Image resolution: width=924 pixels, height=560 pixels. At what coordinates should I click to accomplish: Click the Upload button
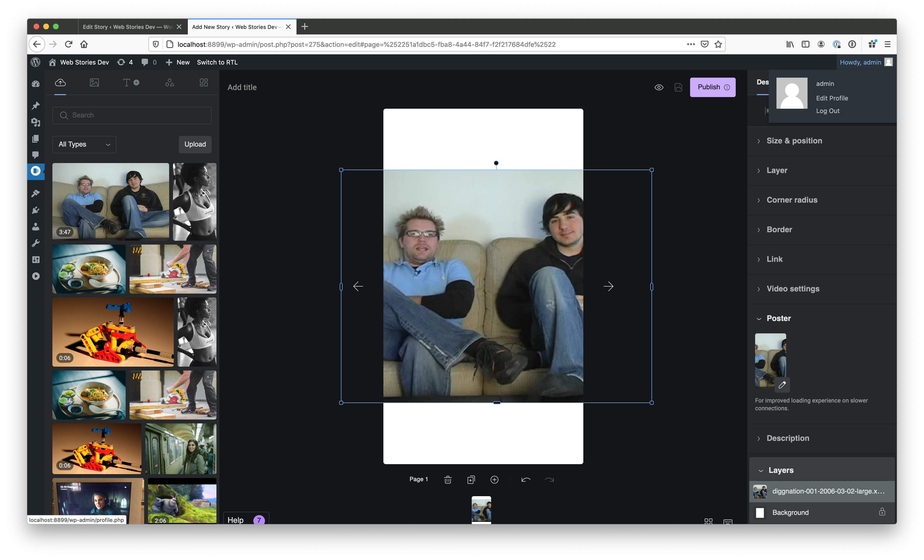click(195, 144)
